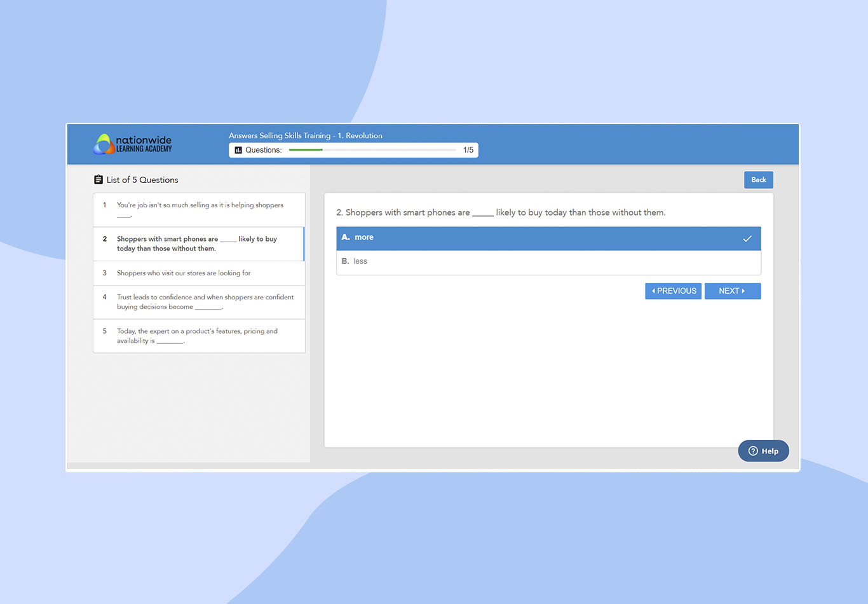Click the question 2 prompt text in main panel

click(x=501, y=212)
